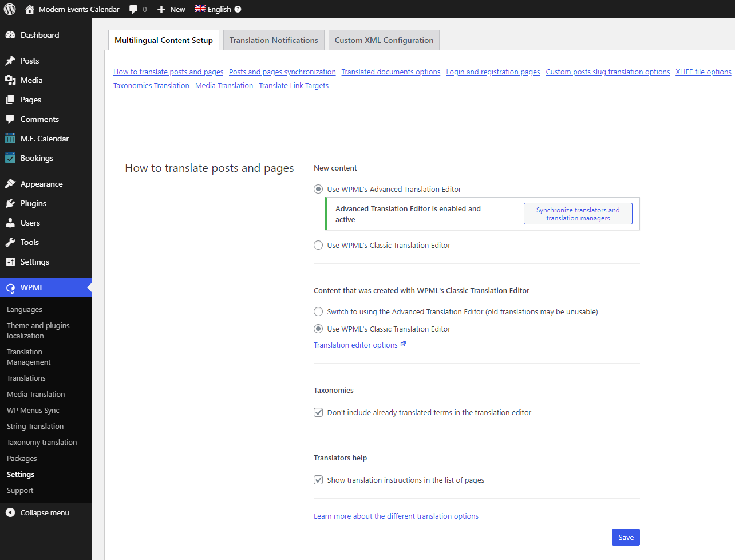Open String Translation submenu item

tap(35, 427)
